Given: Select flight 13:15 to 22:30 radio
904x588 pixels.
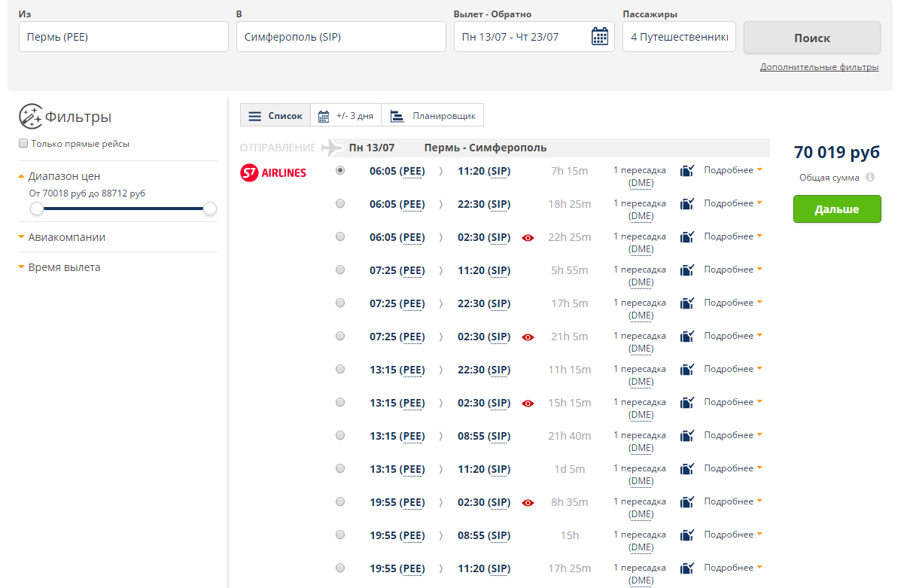Looking at the screenshot, I should (340, 369).
